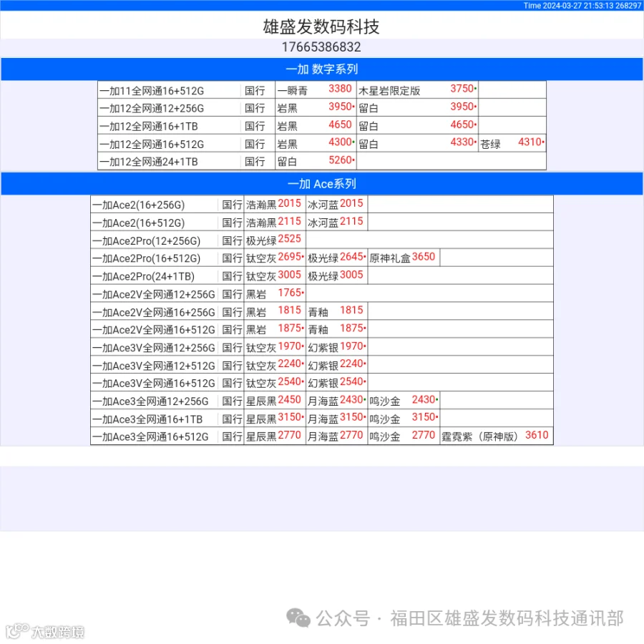Click the 鸣沙金 price 2430
The width and height of the screenshot is (644, 644).
(424, 399)
